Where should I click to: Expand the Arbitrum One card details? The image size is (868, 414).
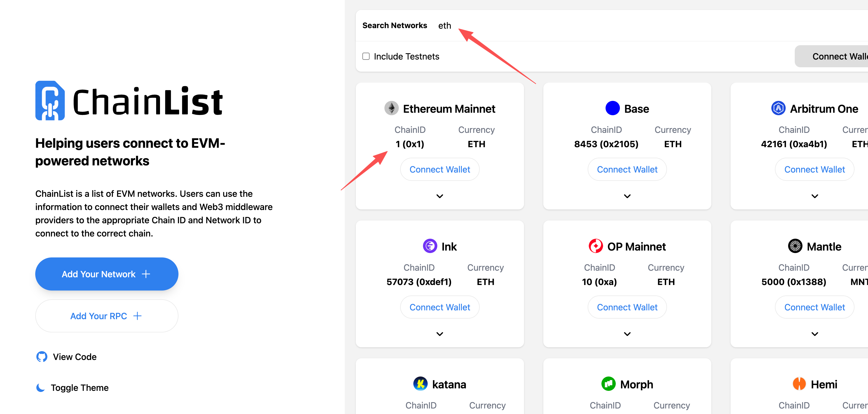[814, 196]
